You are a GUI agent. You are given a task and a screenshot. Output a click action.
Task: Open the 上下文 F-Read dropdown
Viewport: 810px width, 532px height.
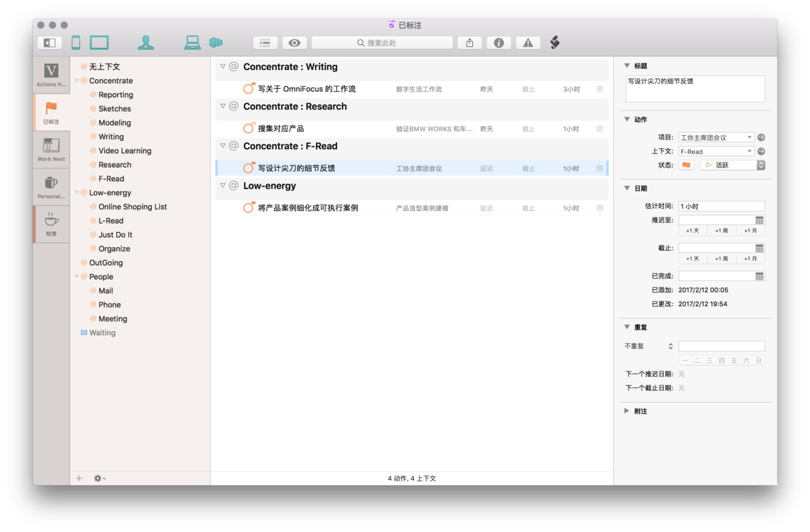point(716,151)
